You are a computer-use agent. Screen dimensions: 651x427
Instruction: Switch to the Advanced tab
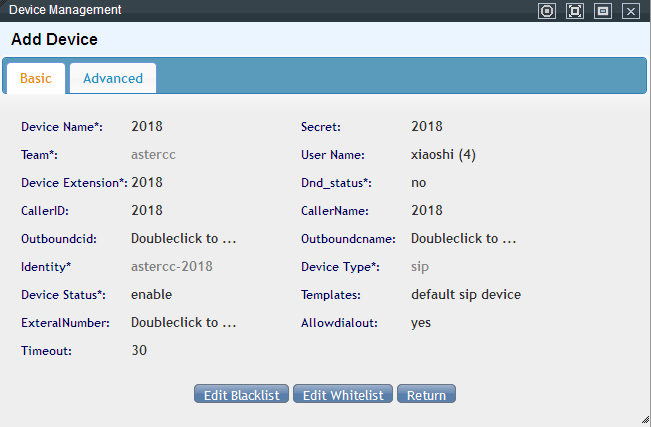tap(113, 78)
